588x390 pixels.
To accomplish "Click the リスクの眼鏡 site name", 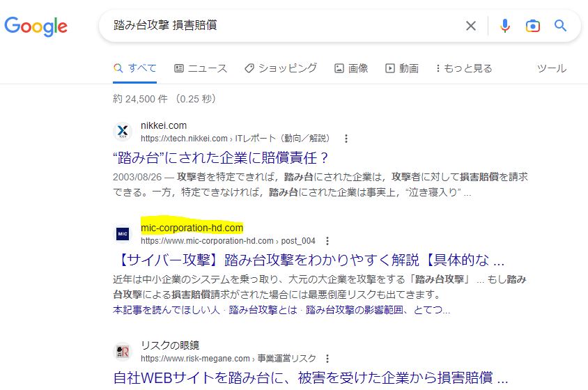I will (170, 345).
